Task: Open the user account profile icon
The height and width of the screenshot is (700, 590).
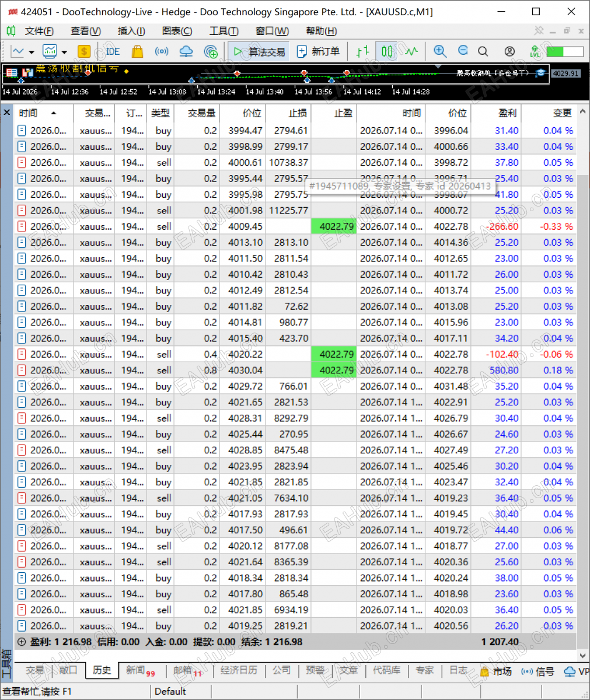Action: point(509,51)
